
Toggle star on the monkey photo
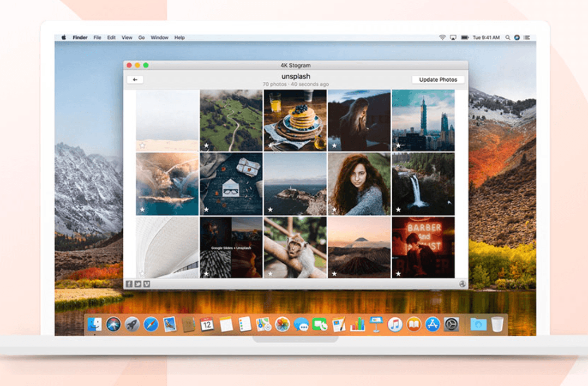click(x=270, y=273)
